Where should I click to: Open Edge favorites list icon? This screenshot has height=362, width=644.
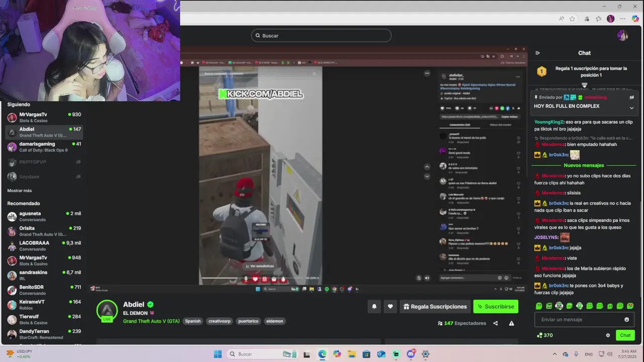coord(598,19)
